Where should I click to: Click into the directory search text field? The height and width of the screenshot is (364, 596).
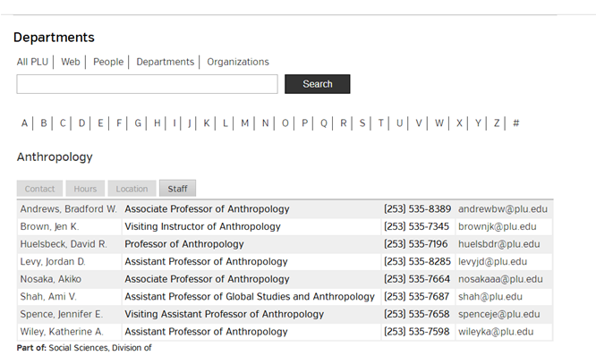point(147,84)
